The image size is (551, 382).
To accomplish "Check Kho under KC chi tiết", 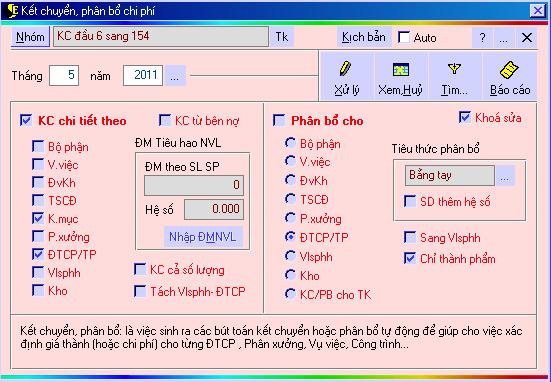I will 38,290.
